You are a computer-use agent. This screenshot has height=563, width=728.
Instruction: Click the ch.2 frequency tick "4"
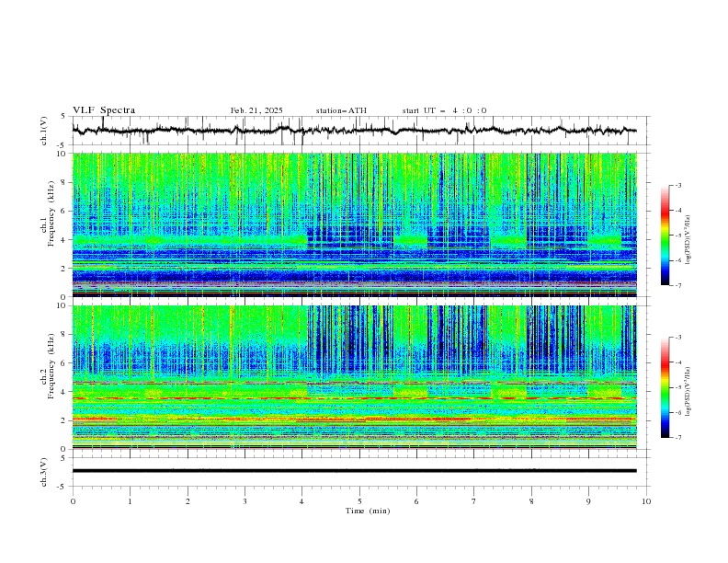[x=64, y=392]
